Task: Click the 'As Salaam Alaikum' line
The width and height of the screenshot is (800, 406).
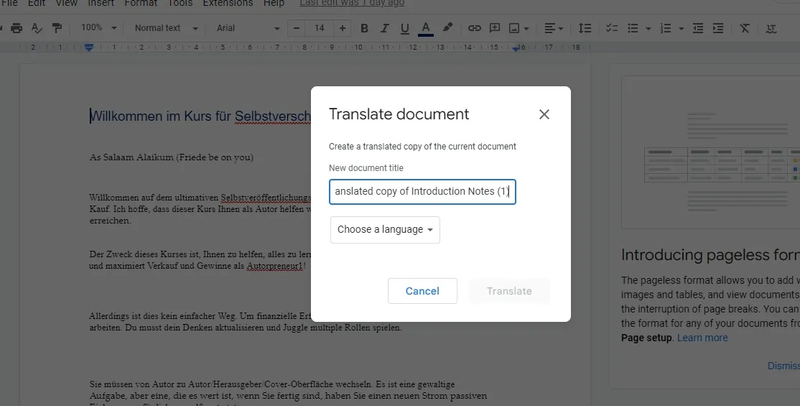Action: 171,157
